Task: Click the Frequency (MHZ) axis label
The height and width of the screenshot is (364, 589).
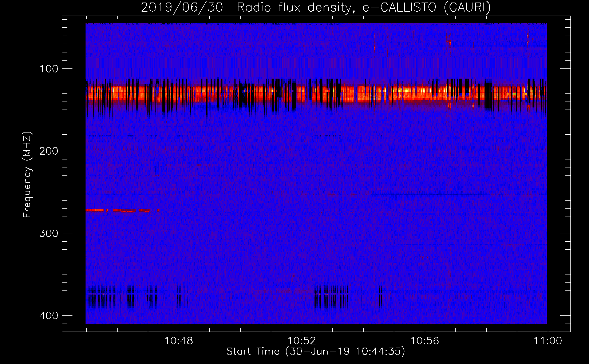Action: (27, 175)
